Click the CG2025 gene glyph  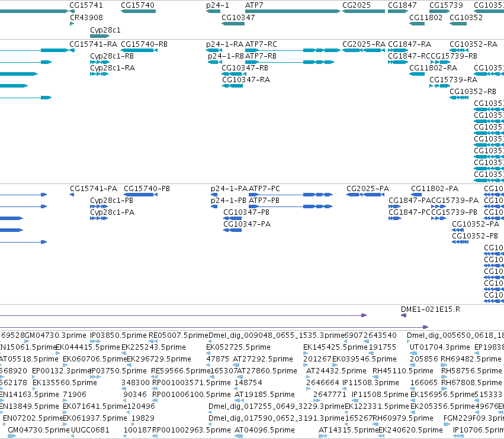point(364,11)
